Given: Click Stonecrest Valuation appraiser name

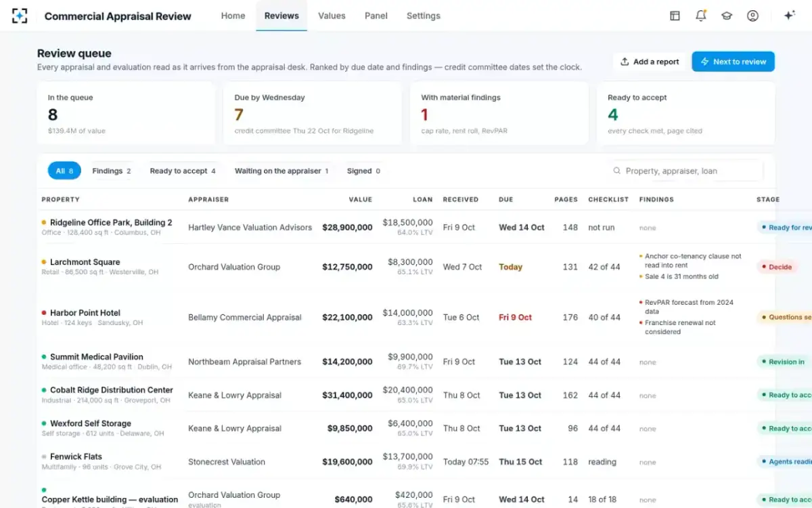Looking at the screenshot, I should (x=227, y=462).
